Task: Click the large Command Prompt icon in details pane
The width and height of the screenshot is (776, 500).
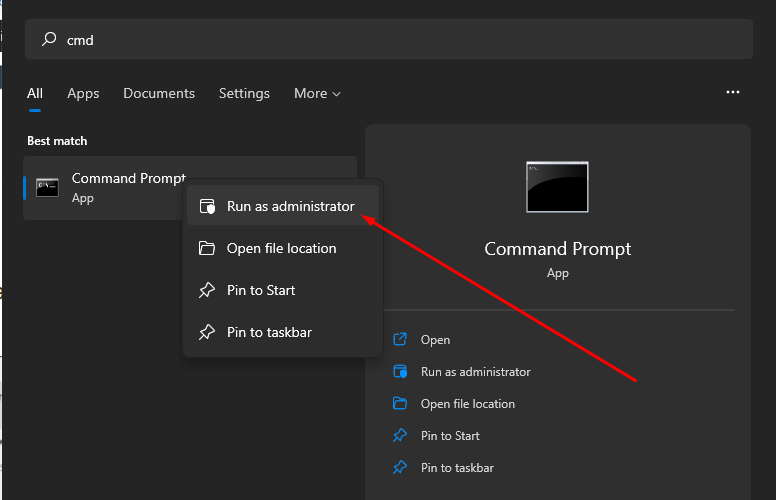Action: click(557, 187)
